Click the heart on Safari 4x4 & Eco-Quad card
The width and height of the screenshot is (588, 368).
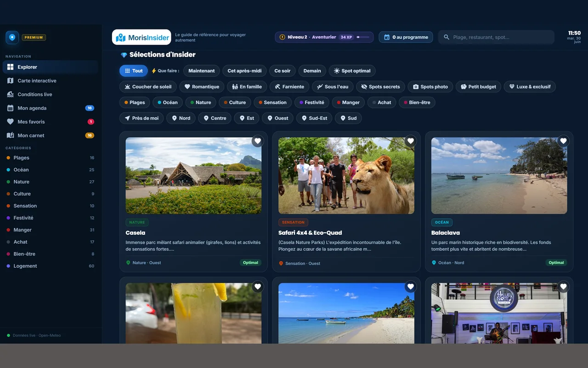pos(411,141)
